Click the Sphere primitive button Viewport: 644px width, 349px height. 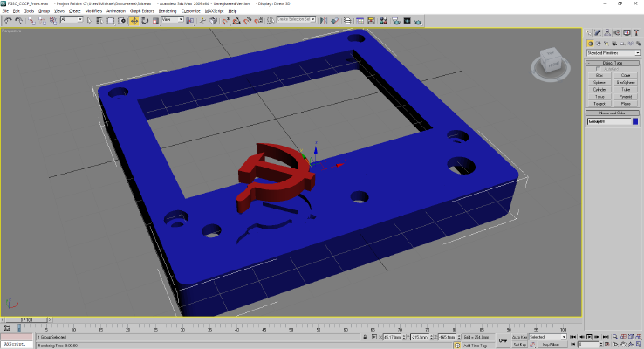pos(599,82)
